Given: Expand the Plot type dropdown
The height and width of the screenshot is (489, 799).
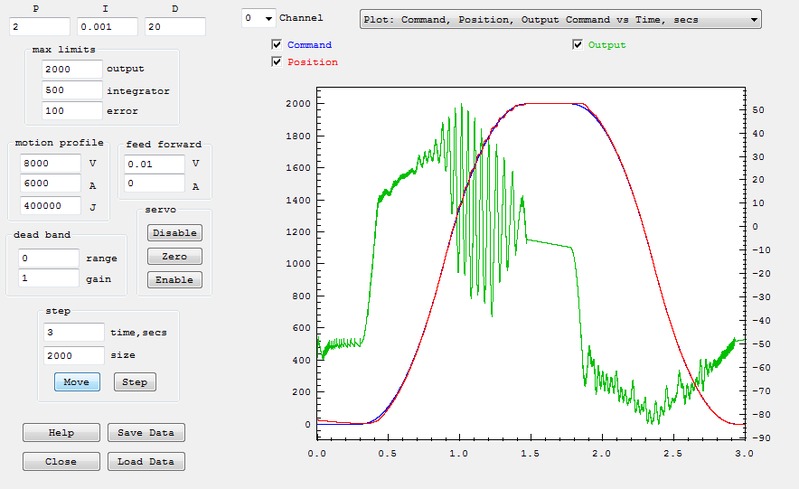Looking at the screenshot, I should point(560,18).
